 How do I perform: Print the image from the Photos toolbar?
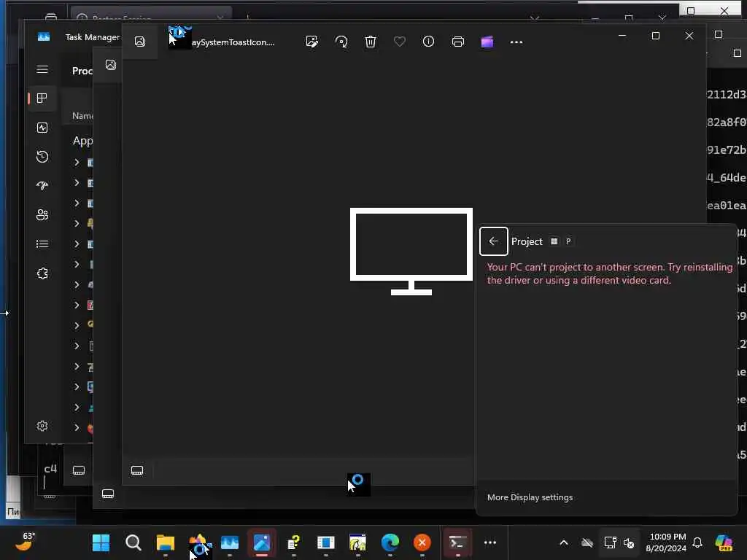coord(458,42)
